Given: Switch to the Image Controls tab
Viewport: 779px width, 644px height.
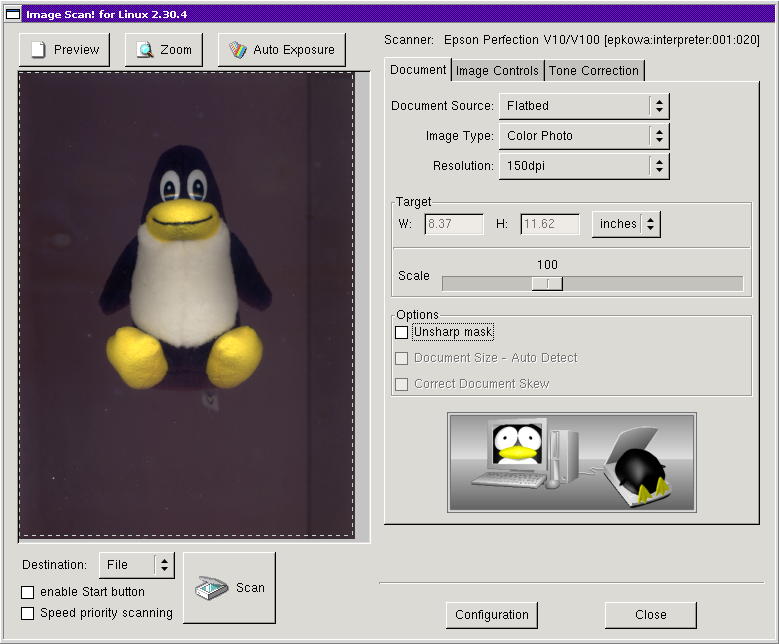Looking at the screenshot, I should [497, 71].
